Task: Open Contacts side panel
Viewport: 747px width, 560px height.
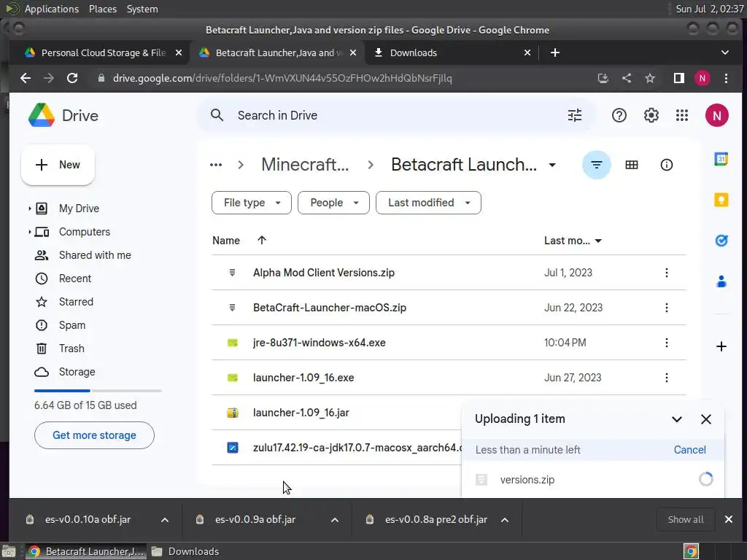Action: pos(721,281)
